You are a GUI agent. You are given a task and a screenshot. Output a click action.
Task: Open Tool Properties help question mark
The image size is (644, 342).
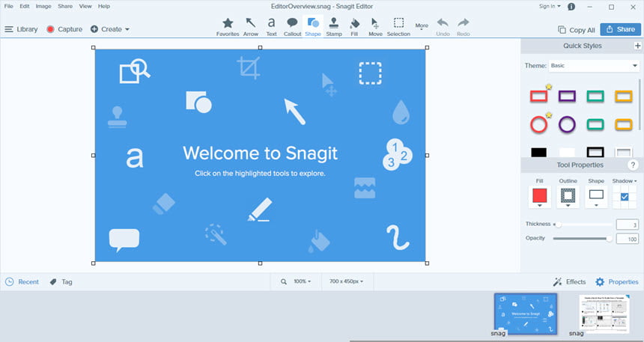[633, 165]
